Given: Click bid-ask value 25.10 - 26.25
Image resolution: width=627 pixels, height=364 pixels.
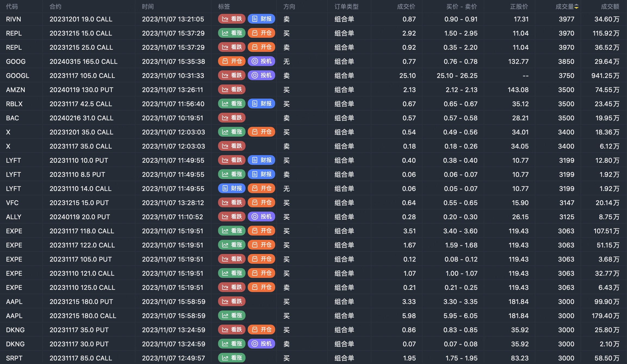Looking at the screenshot, I should [x=457, y=76].
